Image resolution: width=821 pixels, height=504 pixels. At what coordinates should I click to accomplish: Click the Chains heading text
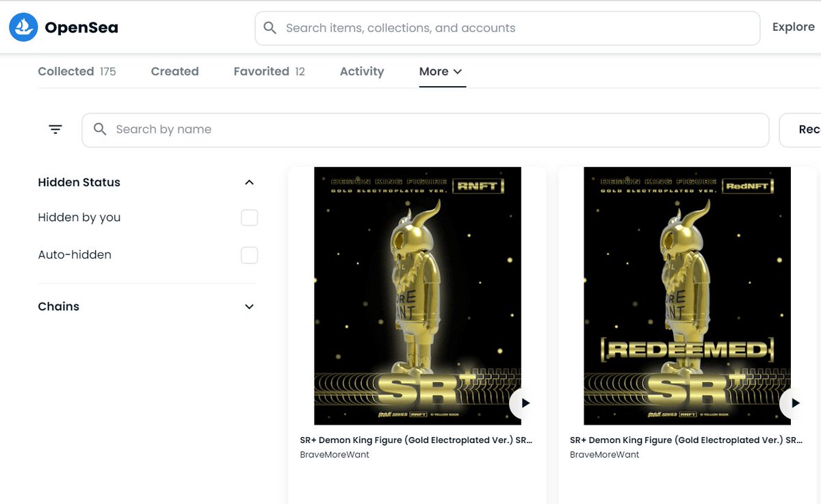pyautogui.click(x=58, y=306)
